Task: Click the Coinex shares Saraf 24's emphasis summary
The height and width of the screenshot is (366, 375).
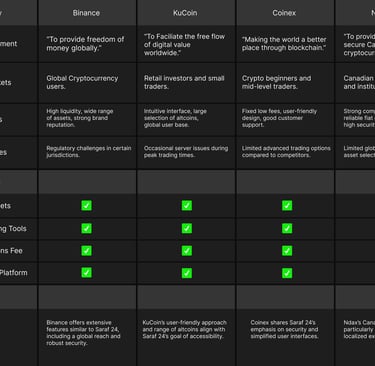Action: point(284,329)
